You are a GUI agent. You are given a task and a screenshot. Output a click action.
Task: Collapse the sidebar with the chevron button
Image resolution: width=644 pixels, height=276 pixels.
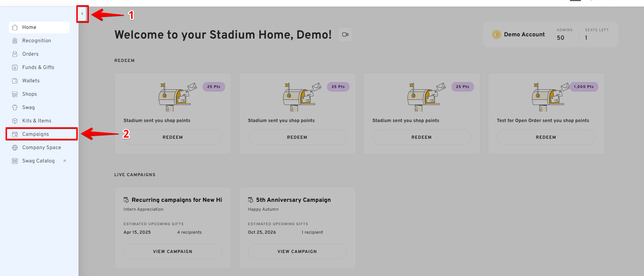pos(82,14)
